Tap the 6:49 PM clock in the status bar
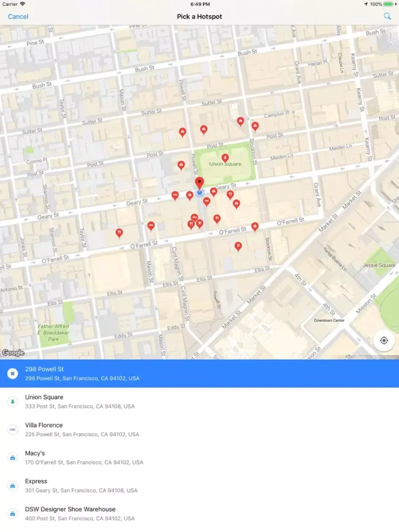The image size is (399, 532). coord(200,4)
